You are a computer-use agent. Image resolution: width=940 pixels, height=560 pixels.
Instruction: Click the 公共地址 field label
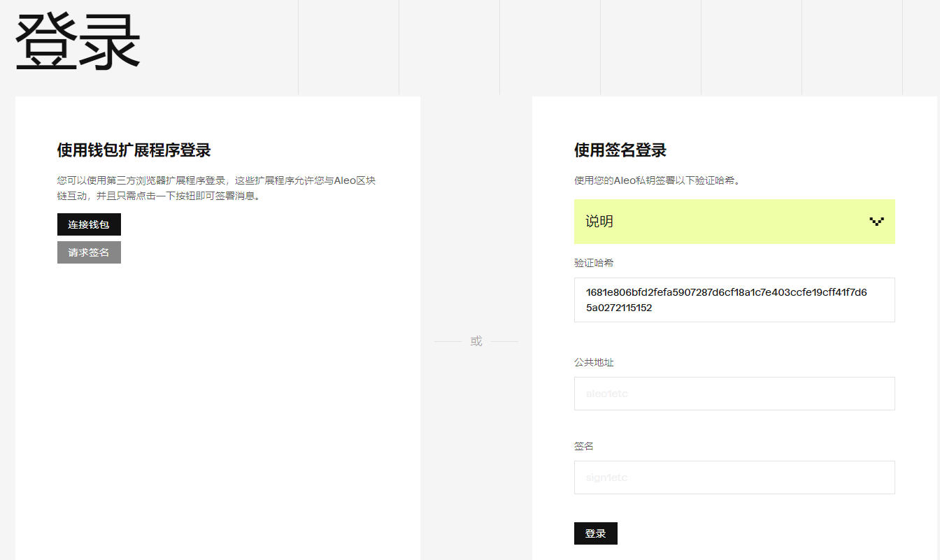[x=594, y=362]
